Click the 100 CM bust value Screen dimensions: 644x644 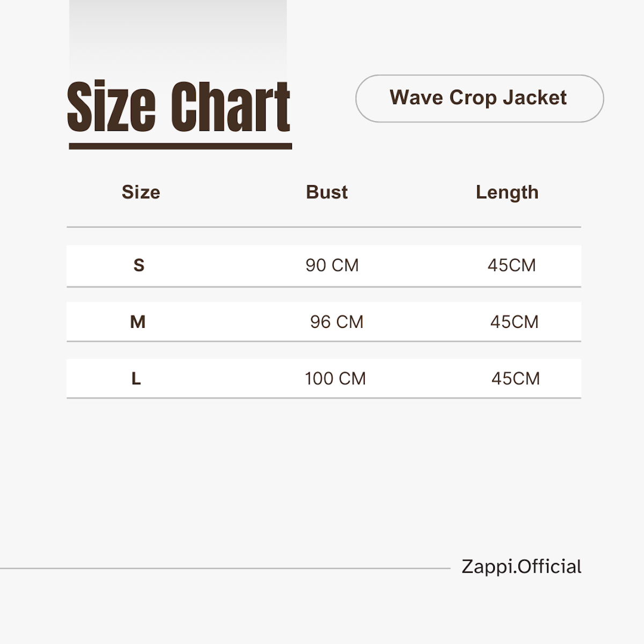(x=335, y=379)
